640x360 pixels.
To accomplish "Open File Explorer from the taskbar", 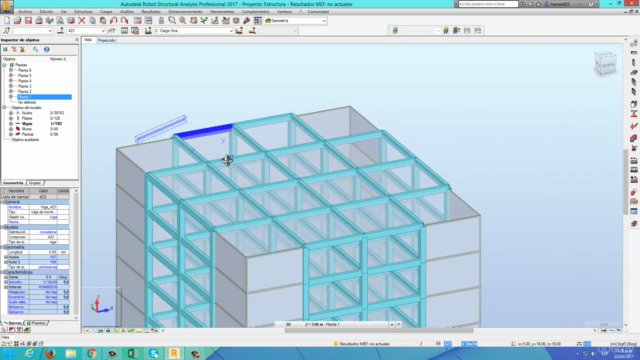I will point(71,353).
